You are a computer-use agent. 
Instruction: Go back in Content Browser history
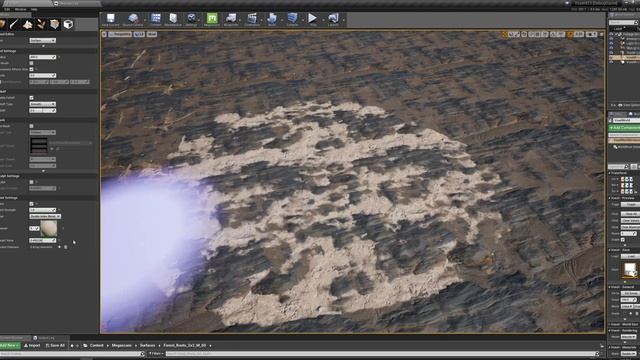[72, 345]
